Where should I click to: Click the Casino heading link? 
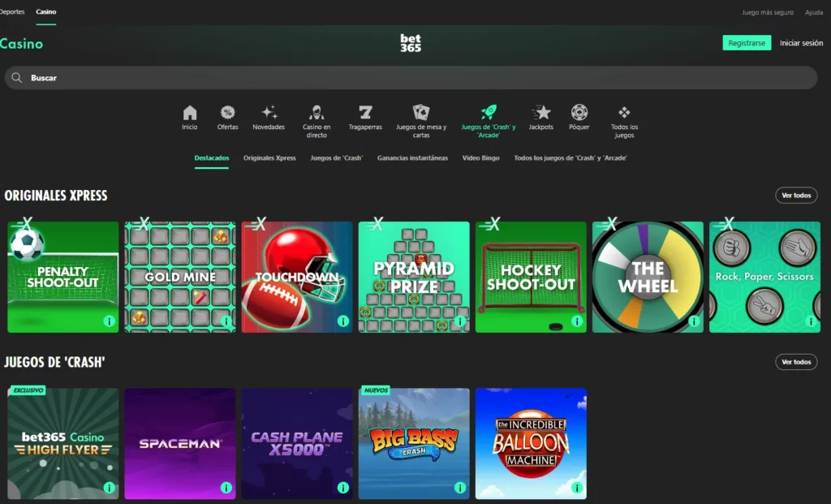pos(22,44)
